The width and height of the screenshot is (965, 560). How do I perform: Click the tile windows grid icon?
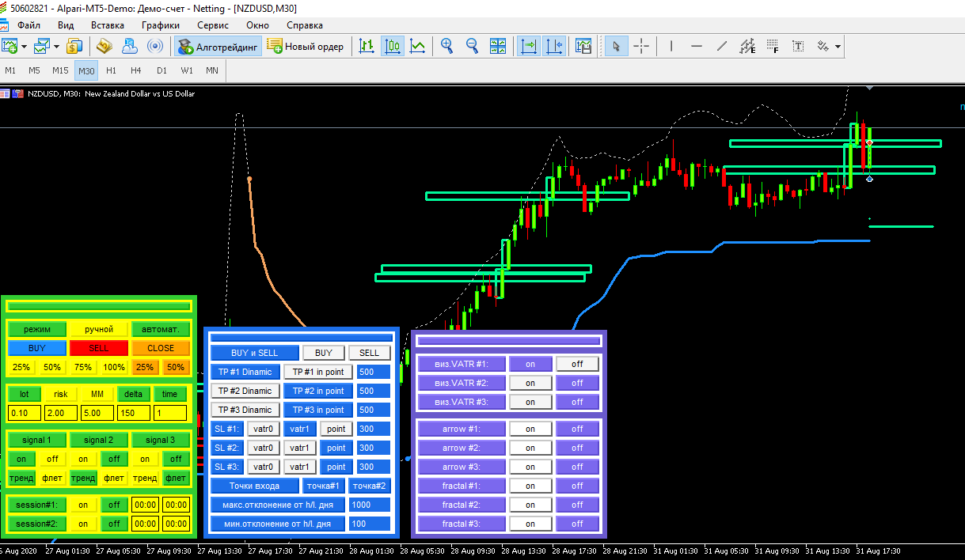tap(498, 47)
